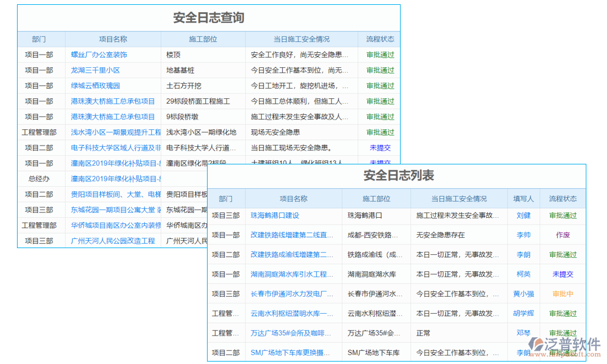This screenshot has height=364, width=607.
Task: Click writer name 刘健 in the list
Action: (x=523, y=215)
